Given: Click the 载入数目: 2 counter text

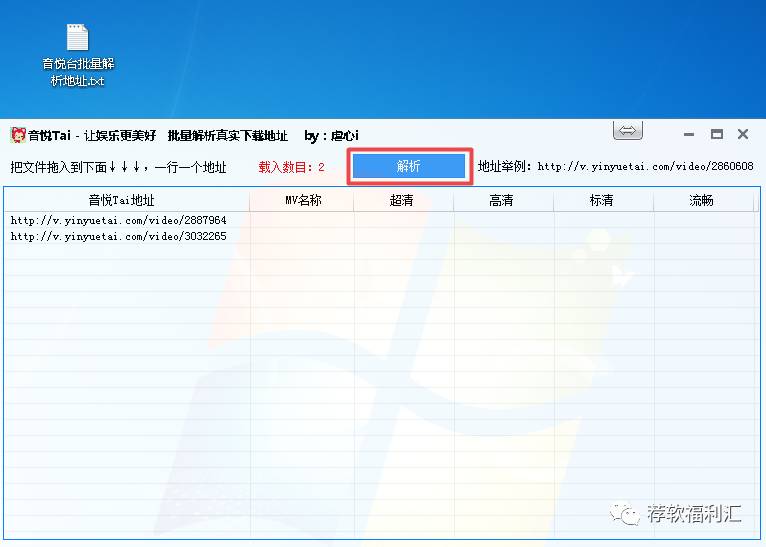Looking at the screenshot, I should click(x=292, y=167).
